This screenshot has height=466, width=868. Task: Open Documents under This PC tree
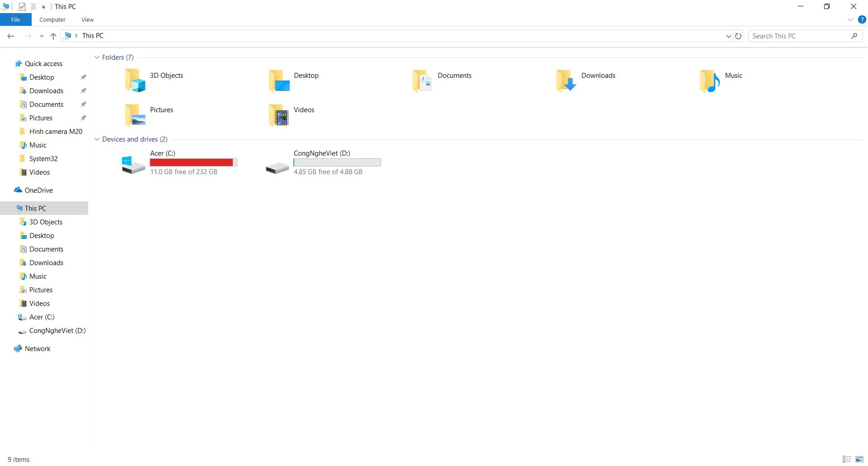click(x=46, y=249)
